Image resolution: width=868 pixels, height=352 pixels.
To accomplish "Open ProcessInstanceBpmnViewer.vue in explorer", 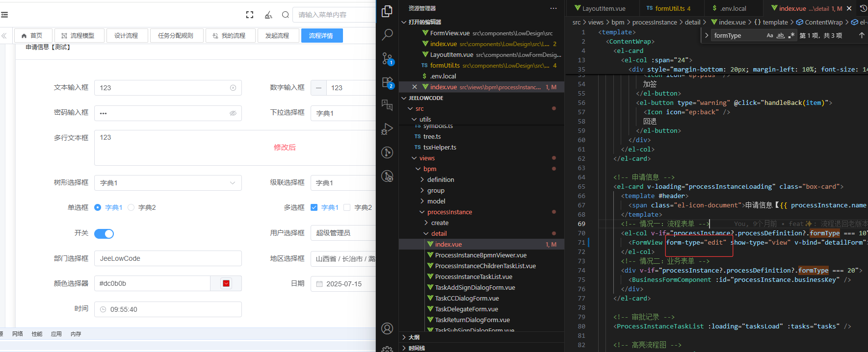I will tap(481, 255).
